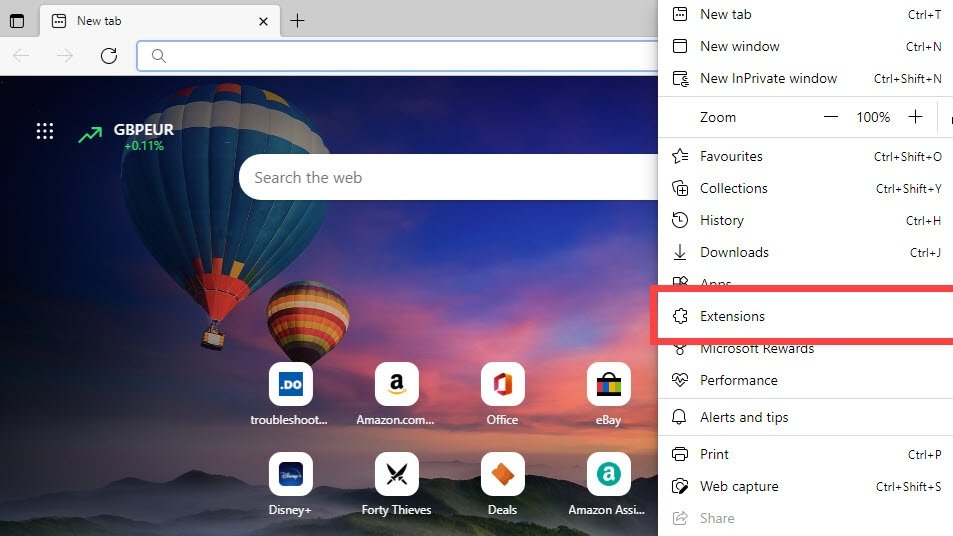The image size is (953, 536).
Task: Open the apps grid launcher icon
Action: click(44, 131)
